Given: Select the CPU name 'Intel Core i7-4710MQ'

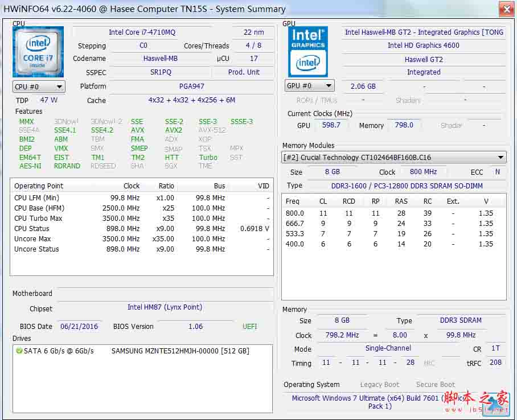Looking at the screenshot, I should (142, 32).
